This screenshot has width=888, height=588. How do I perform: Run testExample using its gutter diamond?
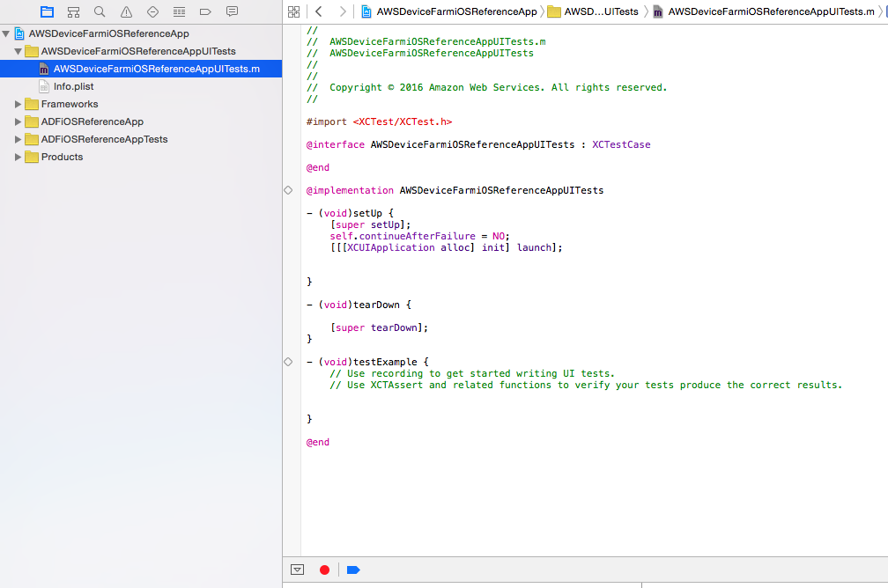pyautogui.click(x=288, y=362)
